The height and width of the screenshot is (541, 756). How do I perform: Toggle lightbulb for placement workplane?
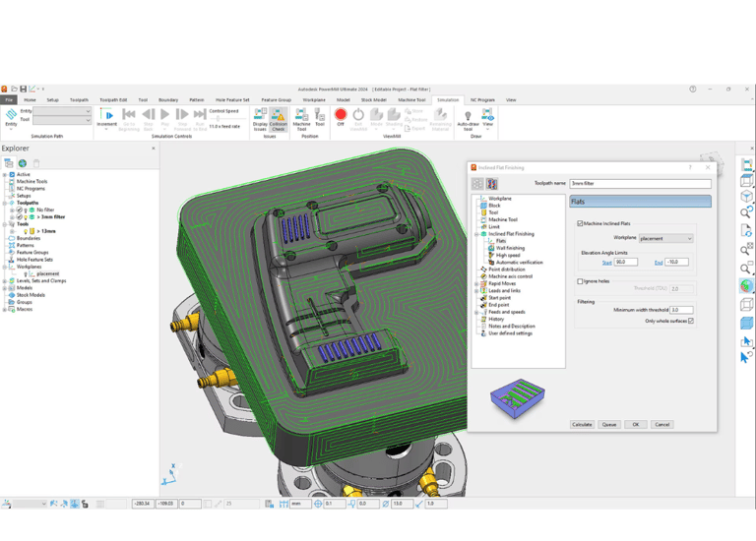click(26, 274)
